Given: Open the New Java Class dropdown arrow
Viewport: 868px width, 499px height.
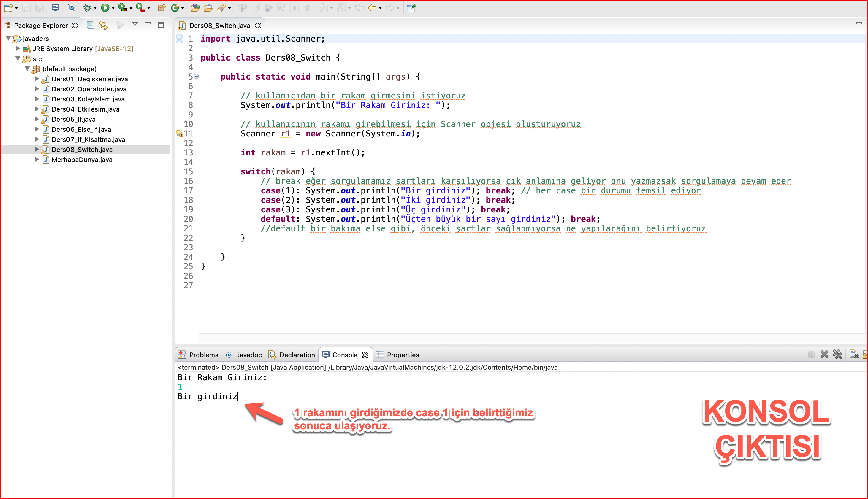Looking at the screenshot, I should (x=183, y=8).
